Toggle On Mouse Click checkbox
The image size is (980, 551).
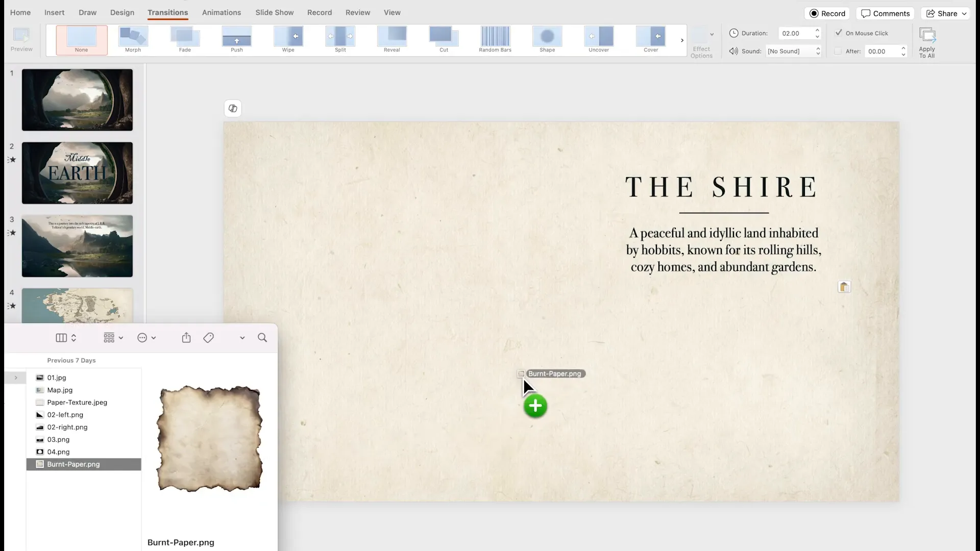point(838,33)
